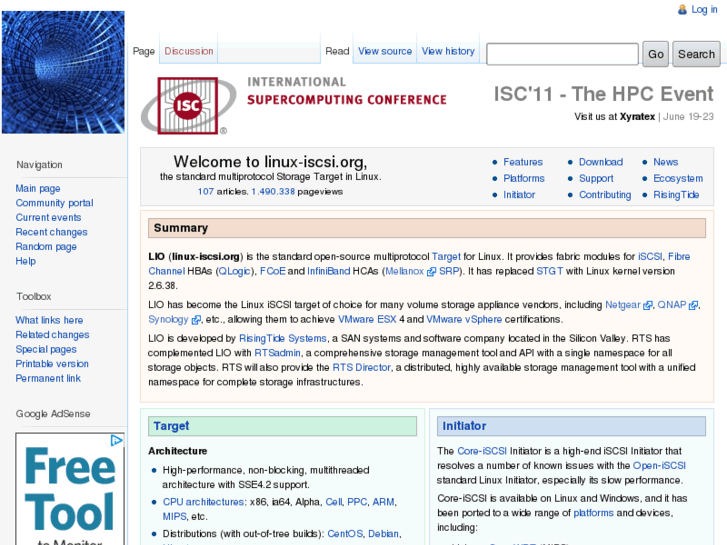
Task: Switch to the Discussion tab
Action: coord(189,51)
